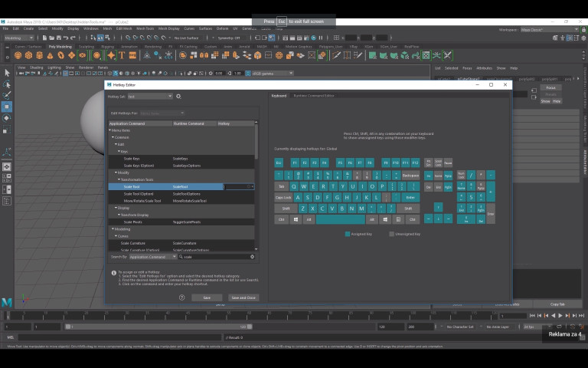The height and width of the screenshot is (368, 588).
Task: Activate the Lasso Select tool in the toolbox
Action: coord(7,84)
